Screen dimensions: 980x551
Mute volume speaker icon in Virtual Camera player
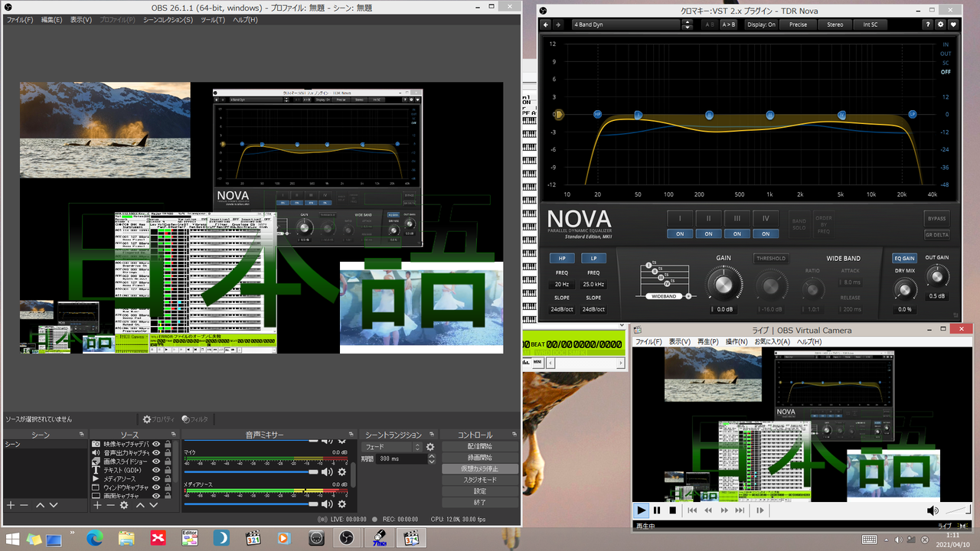933,510
